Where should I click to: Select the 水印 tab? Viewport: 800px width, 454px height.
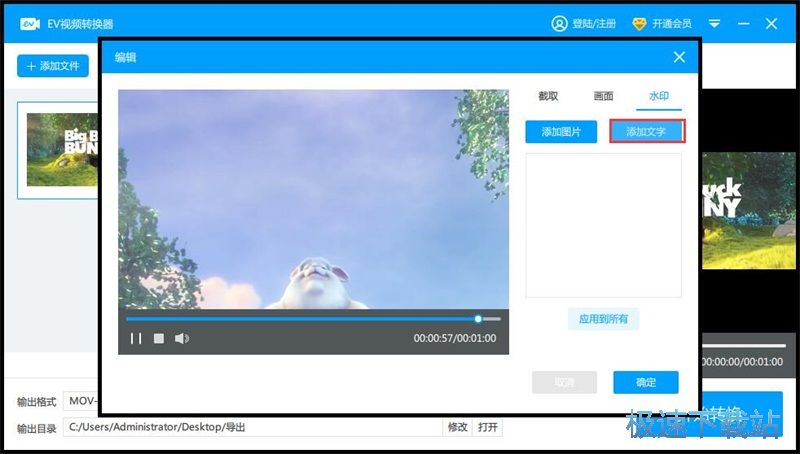click(x=659, y=96)
